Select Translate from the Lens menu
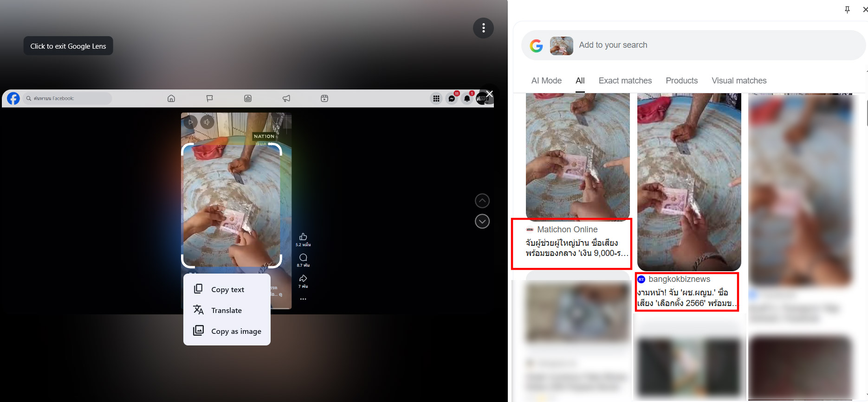868x402 pixels. (227, 310)
